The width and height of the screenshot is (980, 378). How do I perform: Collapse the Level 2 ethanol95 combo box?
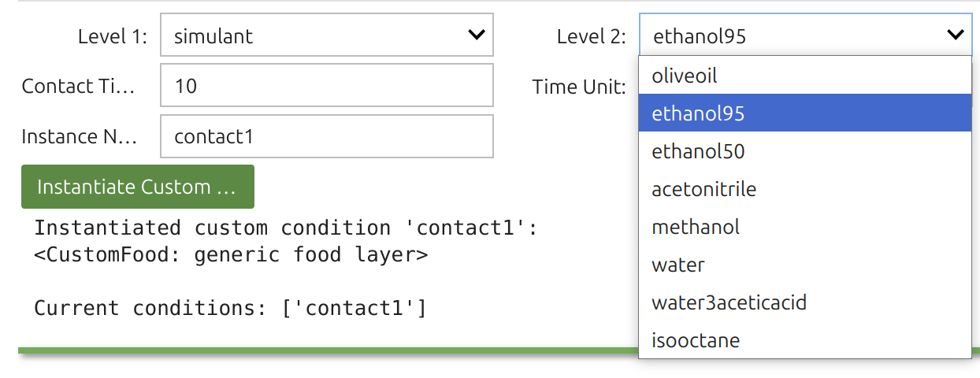(x=805, y=35)
